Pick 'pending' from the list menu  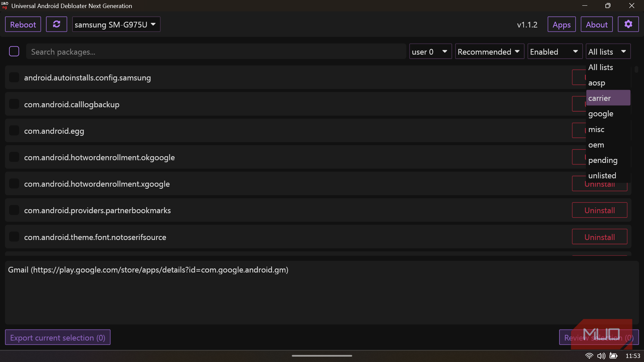pyautogui.click(x=608, y=160)
